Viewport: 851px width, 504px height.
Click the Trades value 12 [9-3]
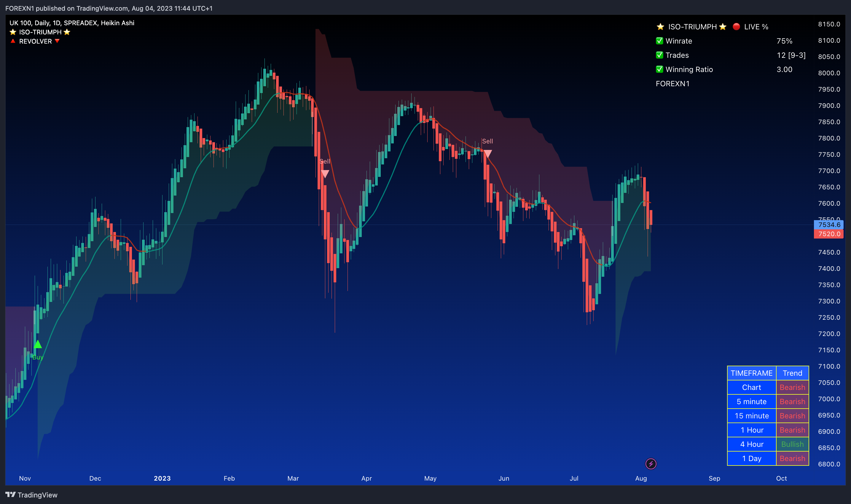tap(791, 55)
